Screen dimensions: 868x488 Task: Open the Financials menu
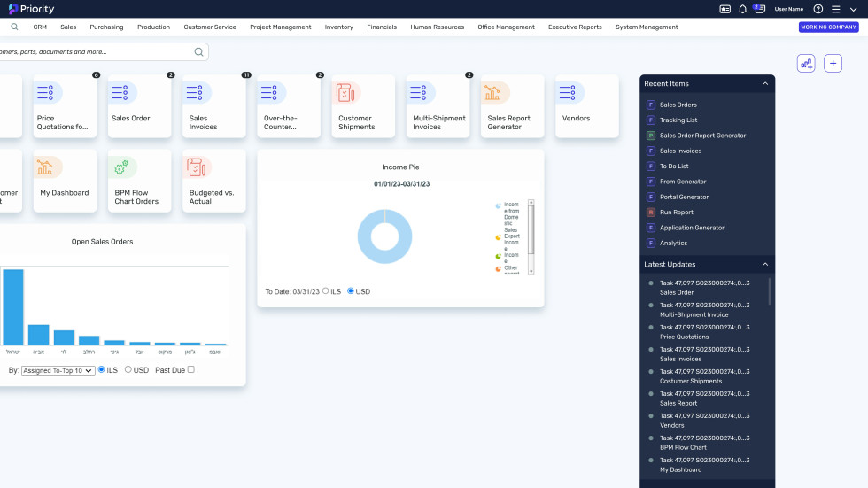point(382,27)
